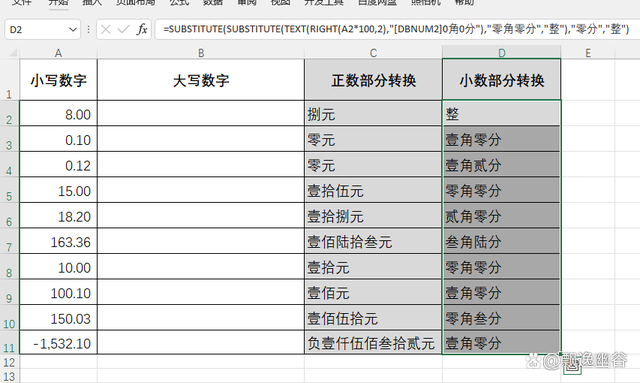Click the 零角零分 cell in row 5
The image size is (640, 383).
(502, 190)
